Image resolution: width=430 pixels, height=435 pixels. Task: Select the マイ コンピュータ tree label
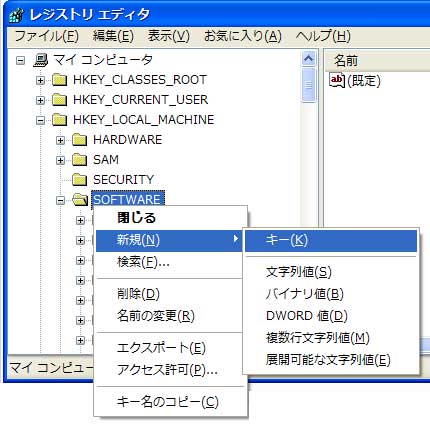103,60
